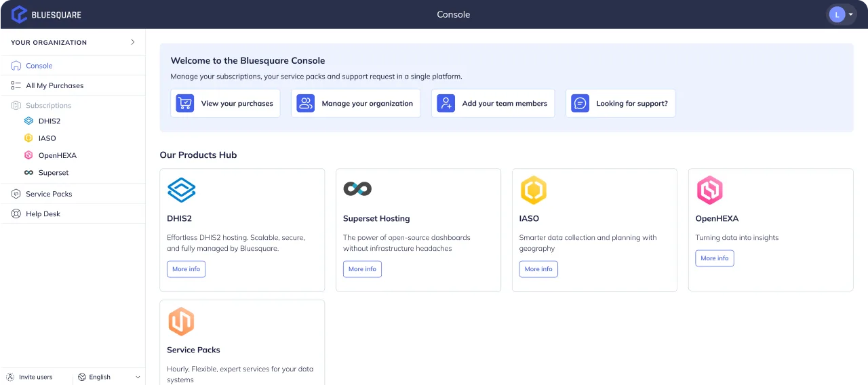Click the Superset Hosting card logo

pyautogui.click(x=357, y=189)
